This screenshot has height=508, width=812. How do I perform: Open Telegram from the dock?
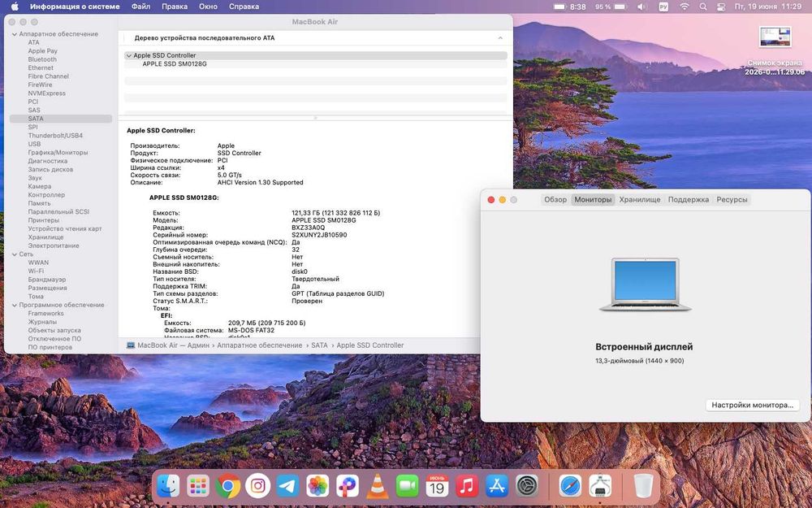[287, 486]
